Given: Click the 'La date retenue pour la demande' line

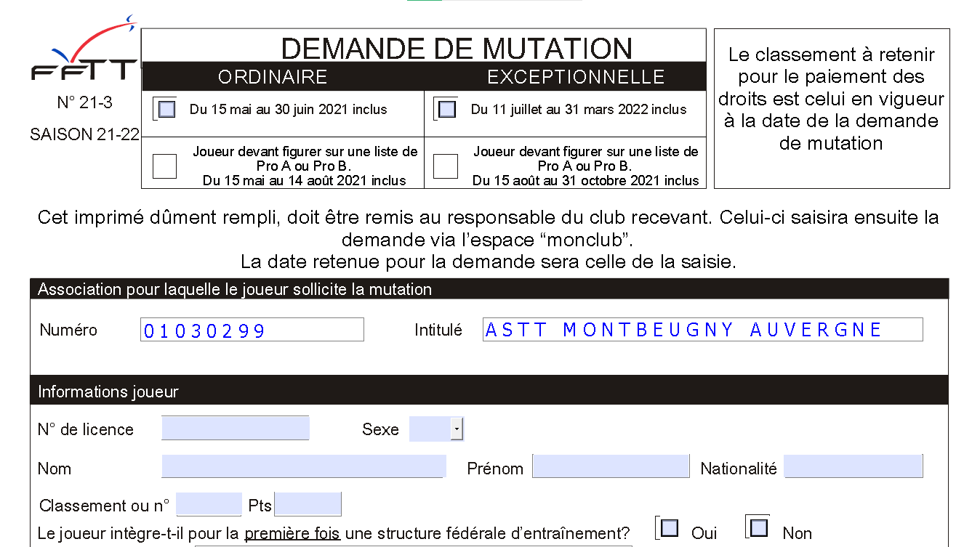Looking at the screenshot, I should click(489, 262).
